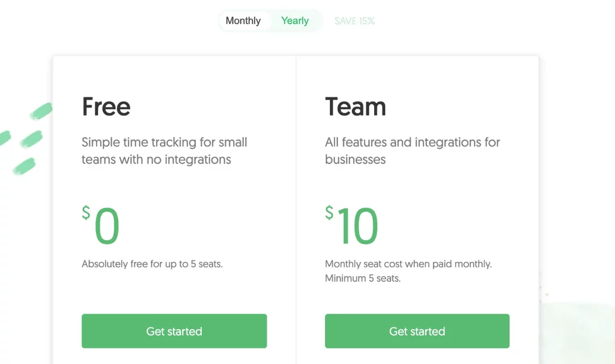Get started with the Free plan
The height and width of the screenshot is (364, 615).
174,331
